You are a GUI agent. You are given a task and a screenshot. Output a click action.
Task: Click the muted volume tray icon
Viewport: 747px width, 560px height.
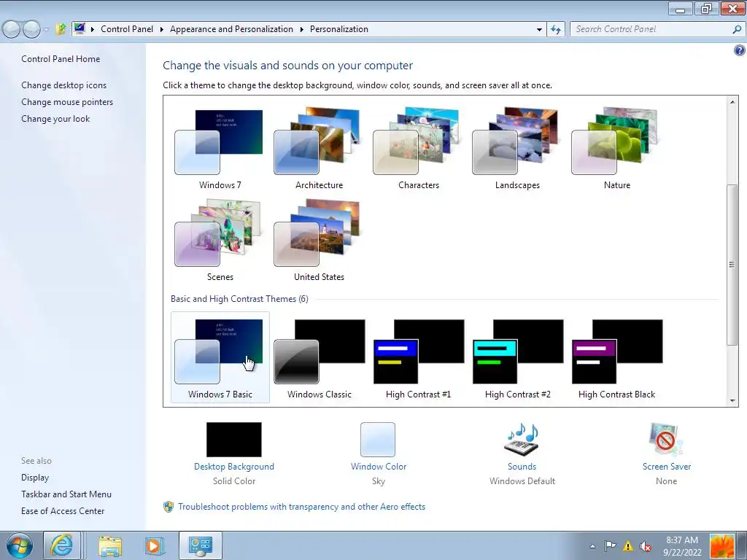click(x=646, y=546)
